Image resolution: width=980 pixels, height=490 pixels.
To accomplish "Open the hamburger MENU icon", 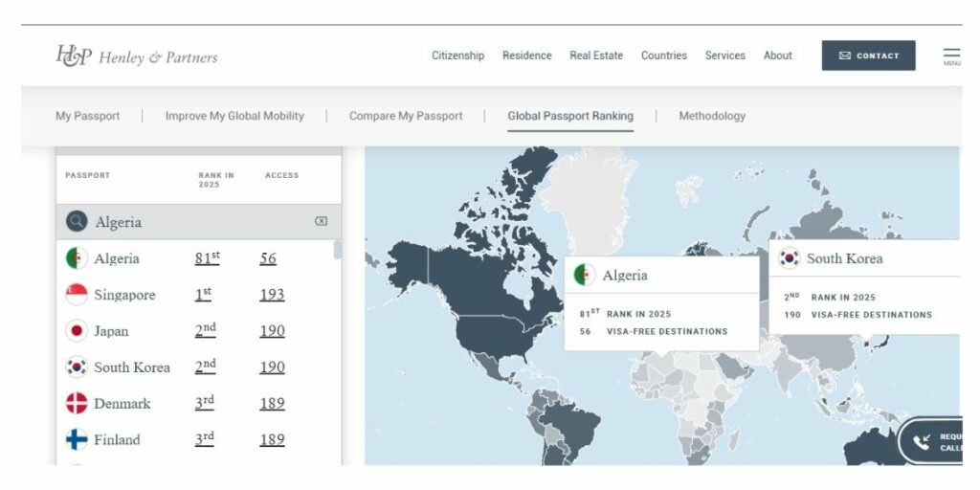I will coord(952,56).
